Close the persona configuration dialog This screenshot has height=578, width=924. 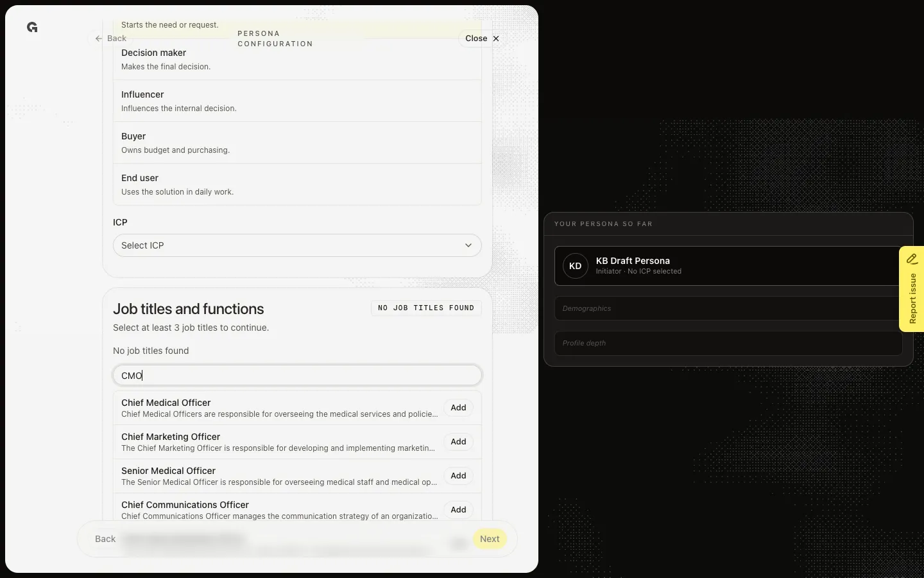tap(482, 39)
